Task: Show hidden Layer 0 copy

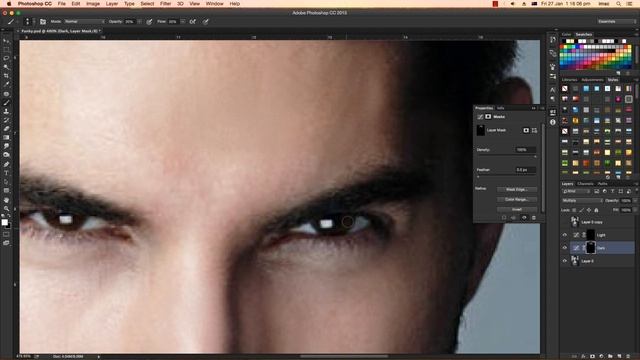Action: (x=565, y=222)
